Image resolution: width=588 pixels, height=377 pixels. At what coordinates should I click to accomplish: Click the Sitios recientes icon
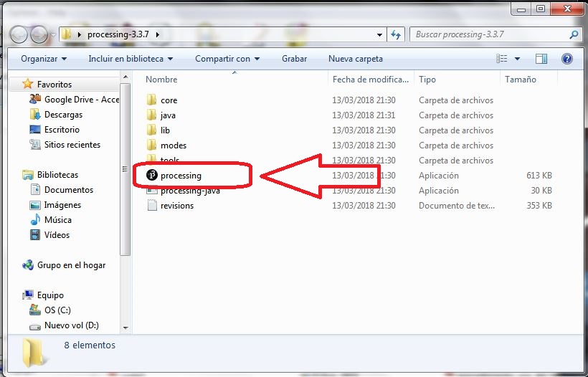point(35,144)
